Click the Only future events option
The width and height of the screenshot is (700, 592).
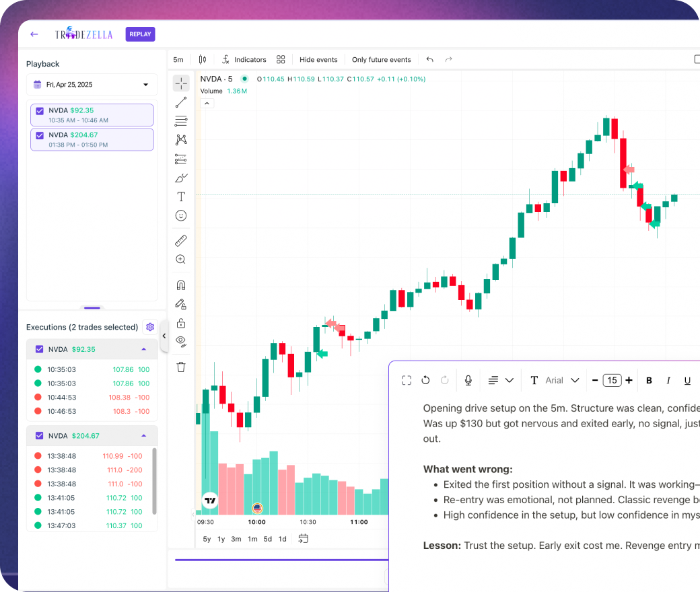pyautogui.click(x=382, y=59)
